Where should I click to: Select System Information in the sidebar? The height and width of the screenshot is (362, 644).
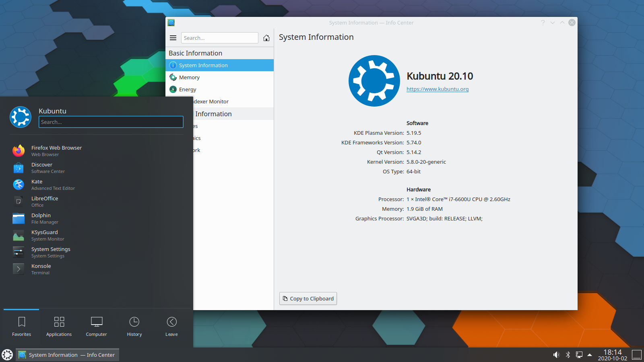(219, 65)
